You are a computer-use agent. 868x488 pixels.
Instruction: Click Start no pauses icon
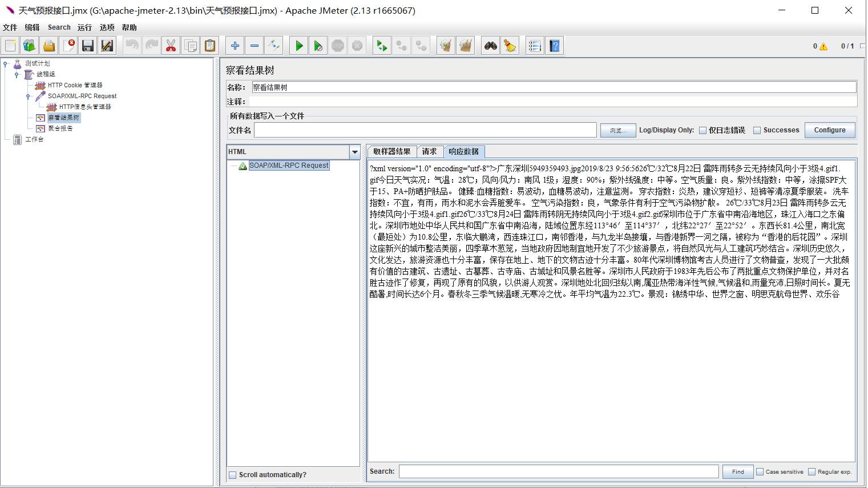(318, 46)
